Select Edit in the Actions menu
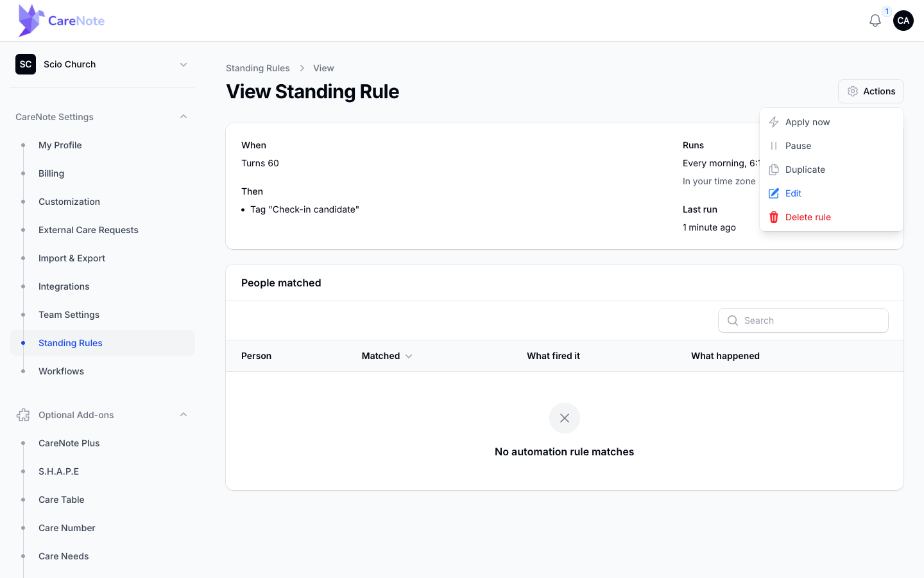Screen dimensions: 924x578 [x=832, y=193]
